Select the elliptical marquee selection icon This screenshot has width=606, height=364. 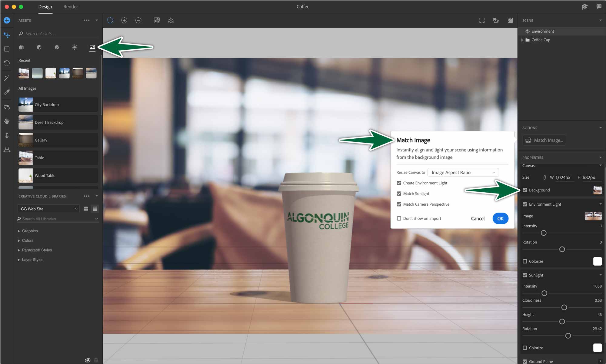click(x=110, y=20)
